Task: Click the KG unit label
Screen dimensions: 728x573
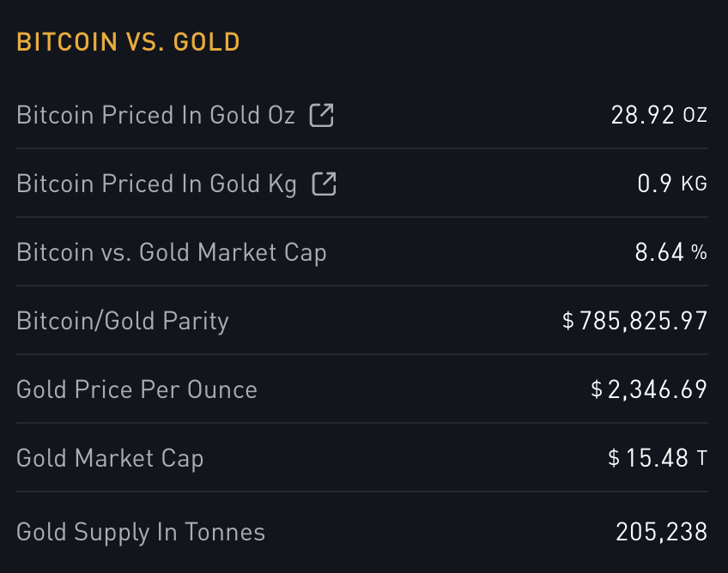Action: point(695,184)
